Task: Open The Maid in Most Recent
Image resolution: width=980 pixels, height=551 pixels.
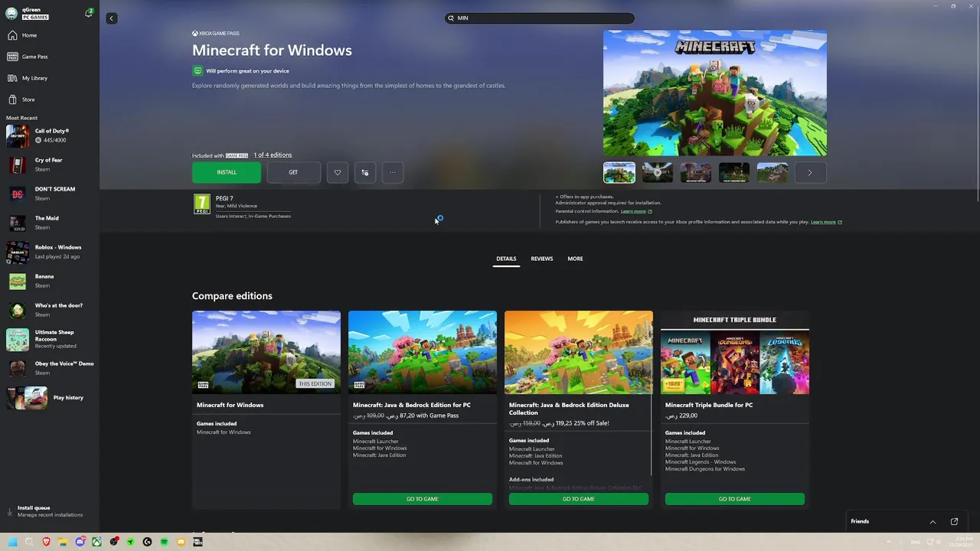Action: [50, 223]
